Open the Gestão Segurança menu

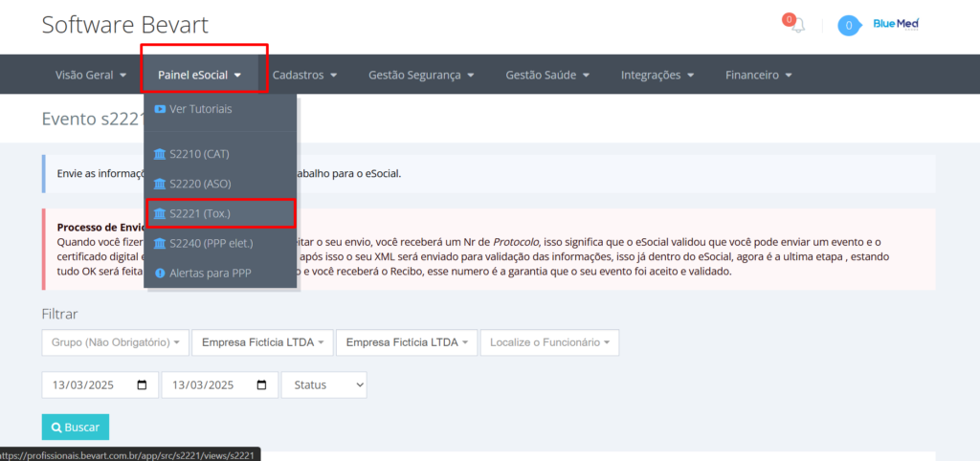click(x=421, y=75)
